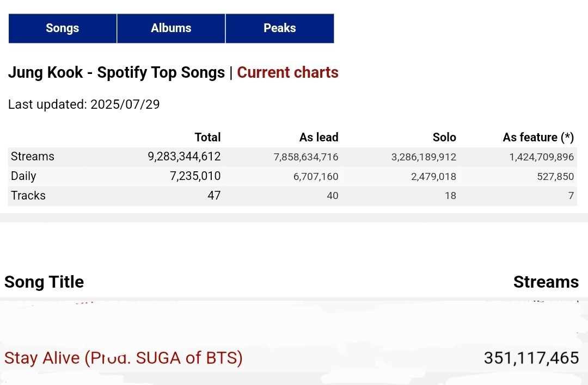Screen dimensions: 588x385
Task: Click the Total column header
Action: click(207, 137)
